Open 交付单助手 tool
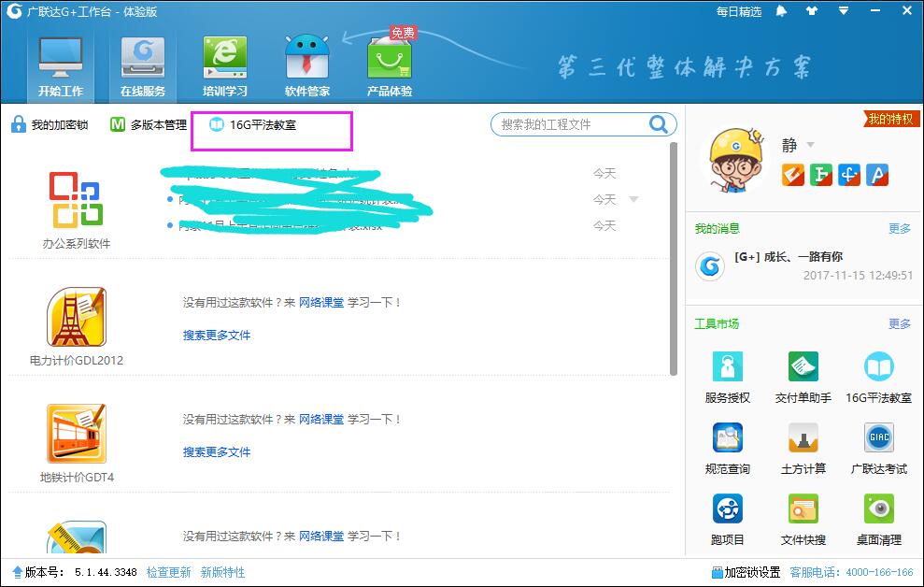This screenshot has height=587, width=924. pos(803,377)
